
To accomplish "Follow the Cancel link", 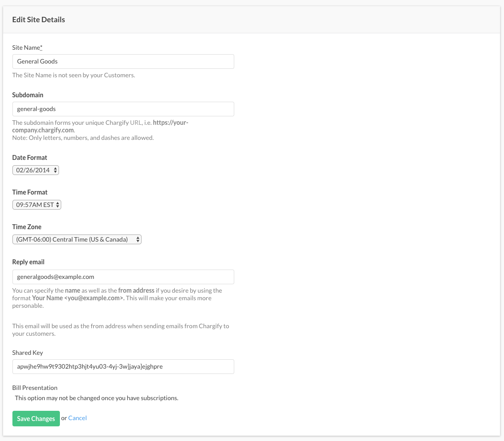I will (x=78, y=418).
